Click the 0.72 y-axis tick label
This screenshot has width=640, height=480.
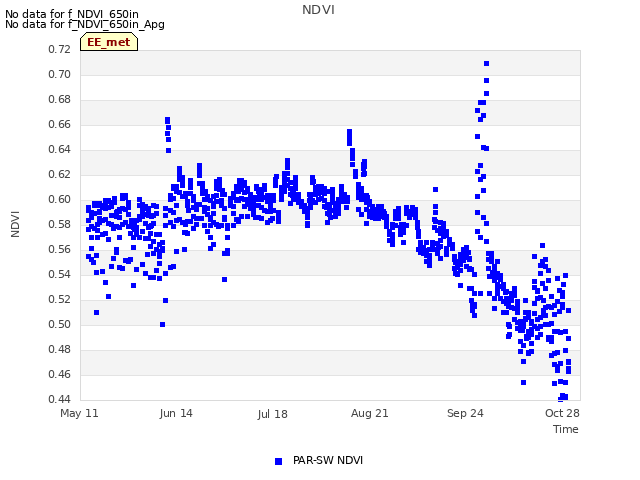coord(60,50)
